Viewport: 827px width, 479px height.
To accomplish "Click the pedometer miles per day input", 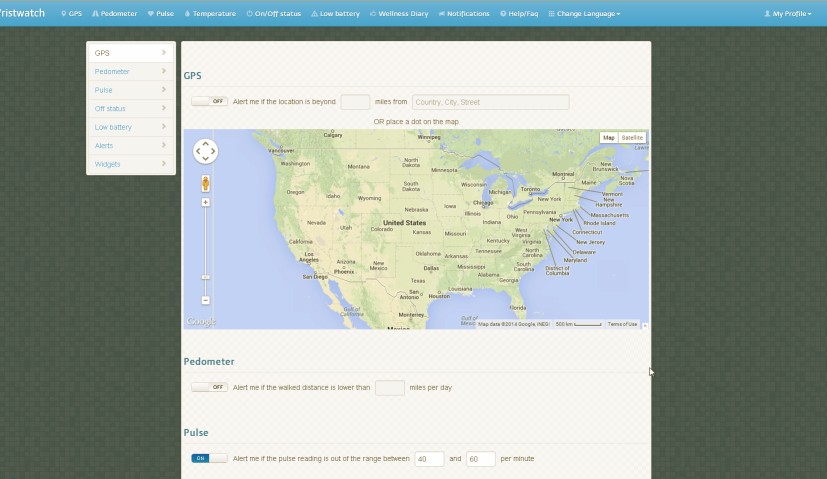I will [x=390, y=388].
